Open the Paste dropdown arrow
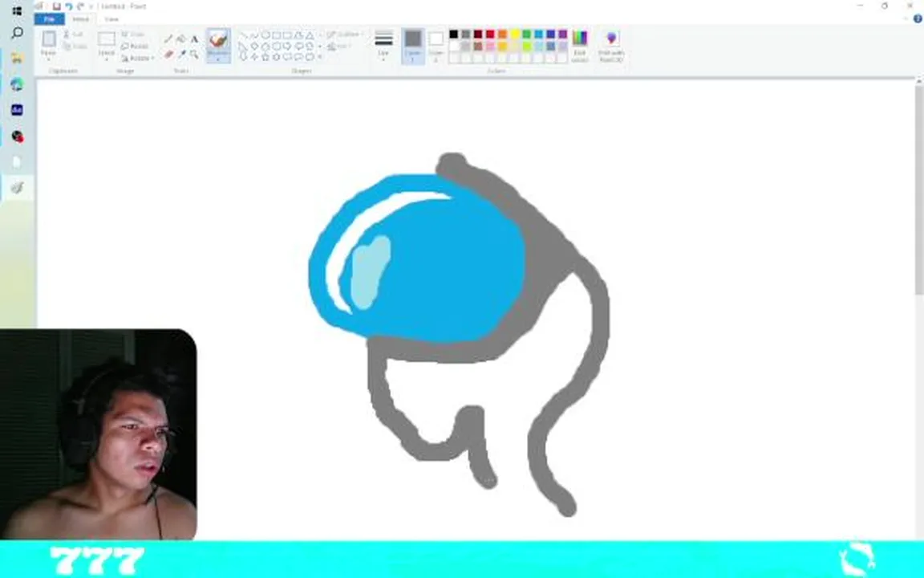Image resolution: width=924 pixels, height=578 pixels. point(49,58)
